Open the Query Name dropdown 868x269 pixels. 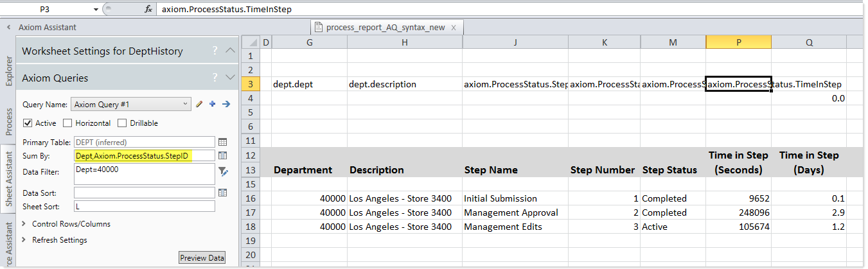[185, 104]
